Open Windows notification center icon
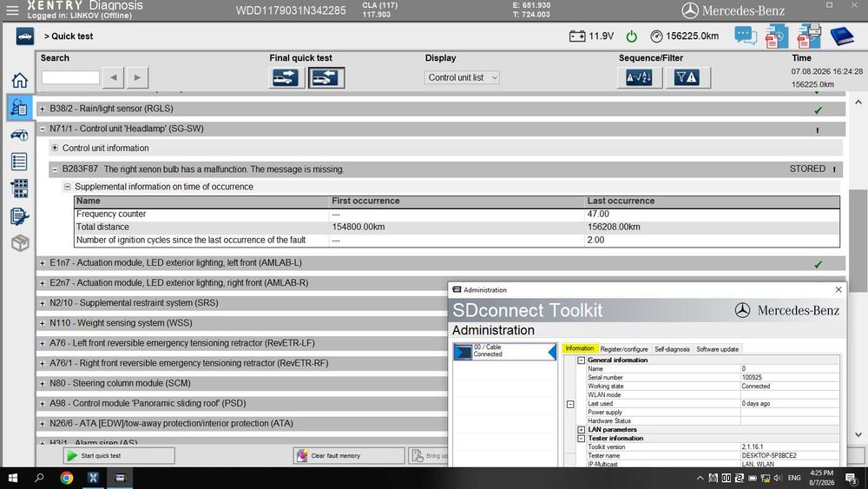Image resolution: width=868 pixels, height=489 pixels. point(852,478)
